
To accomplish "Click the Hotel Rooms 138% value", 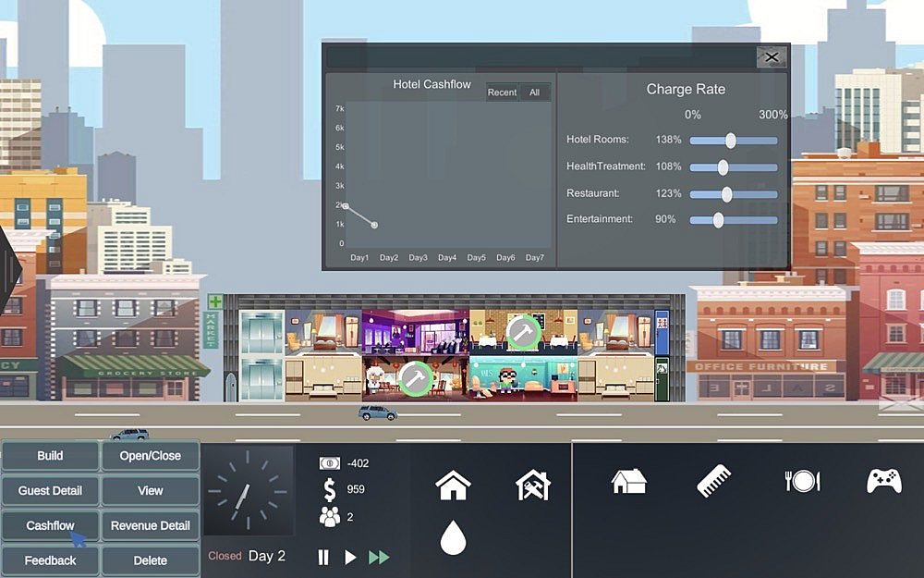I will 668,140.
